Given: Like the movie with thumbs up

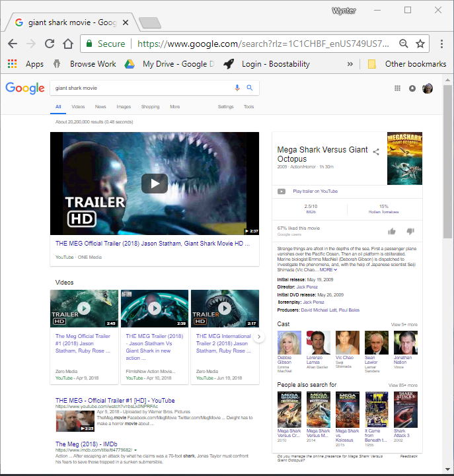Looking at the screenshot, I should click(x=392, y=232).
